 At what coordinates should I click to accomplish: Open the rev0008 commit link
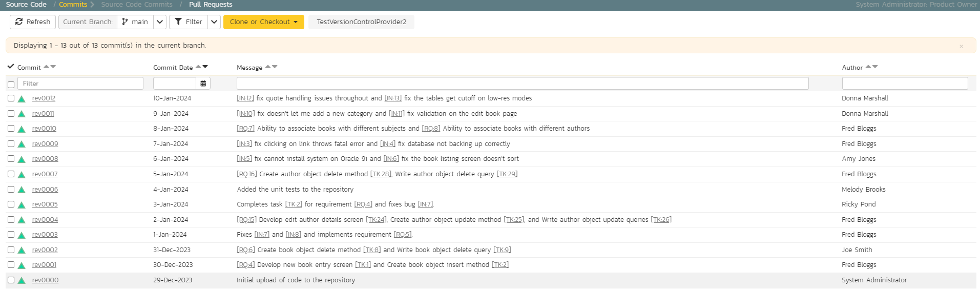45,159
